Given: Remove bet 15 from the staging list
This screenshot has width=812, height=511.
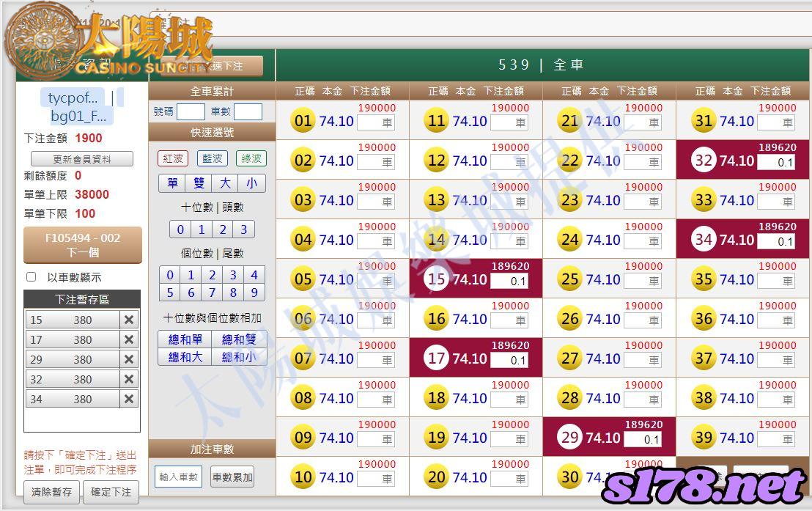Looking at the screenshot, I should 129,320.
